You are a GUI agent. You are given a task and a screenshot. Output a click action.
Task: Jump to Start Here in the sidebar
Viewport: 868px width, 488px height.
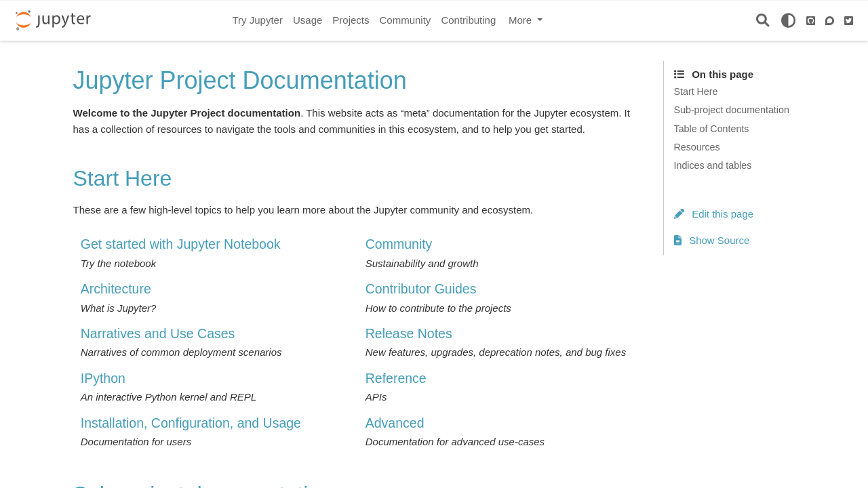[696, 91]
